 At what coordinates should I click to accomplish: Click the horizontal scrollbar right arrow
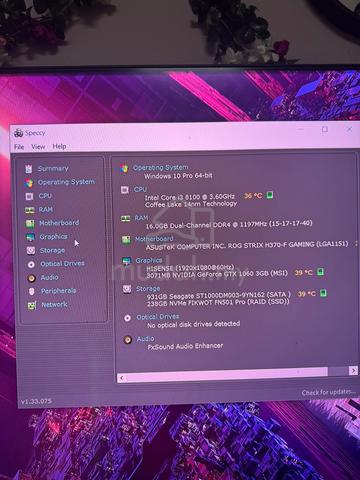353,371
